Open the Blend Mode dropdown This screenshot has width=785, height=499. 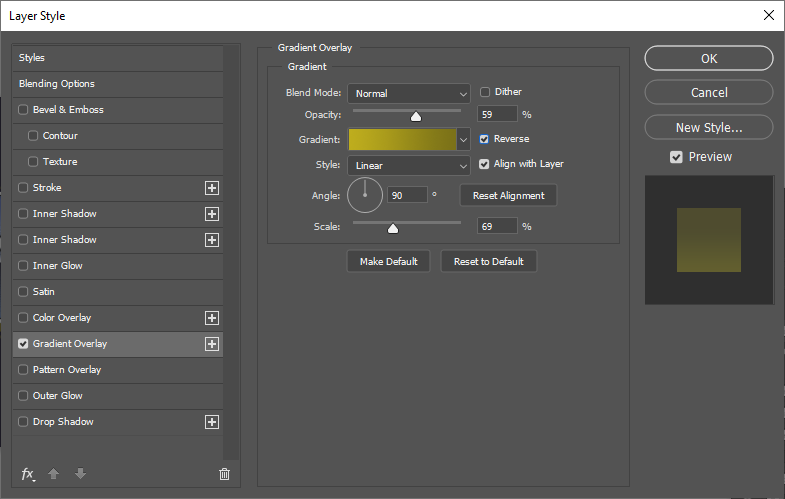409,93
